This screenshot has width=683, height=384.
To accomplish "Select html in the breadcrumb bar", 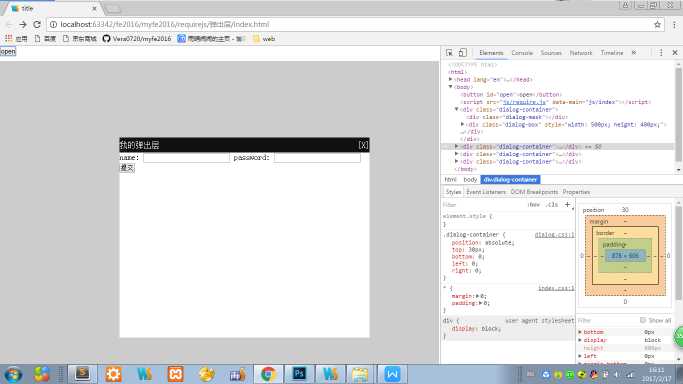I will pyautogui.click(x=450, y=179).
